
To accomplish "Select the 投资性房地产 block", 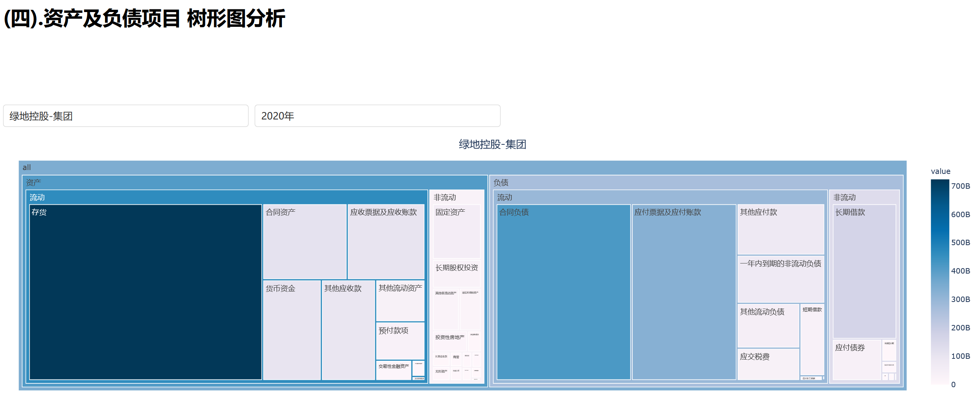I will click(x=450, y=341).
